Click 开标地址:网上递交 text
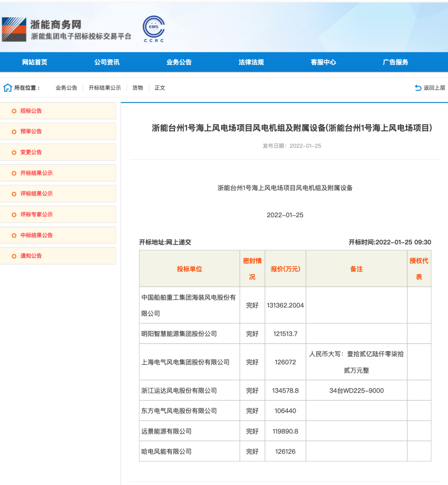This screenshot has width=448, height=485. (x=165, y=242)
